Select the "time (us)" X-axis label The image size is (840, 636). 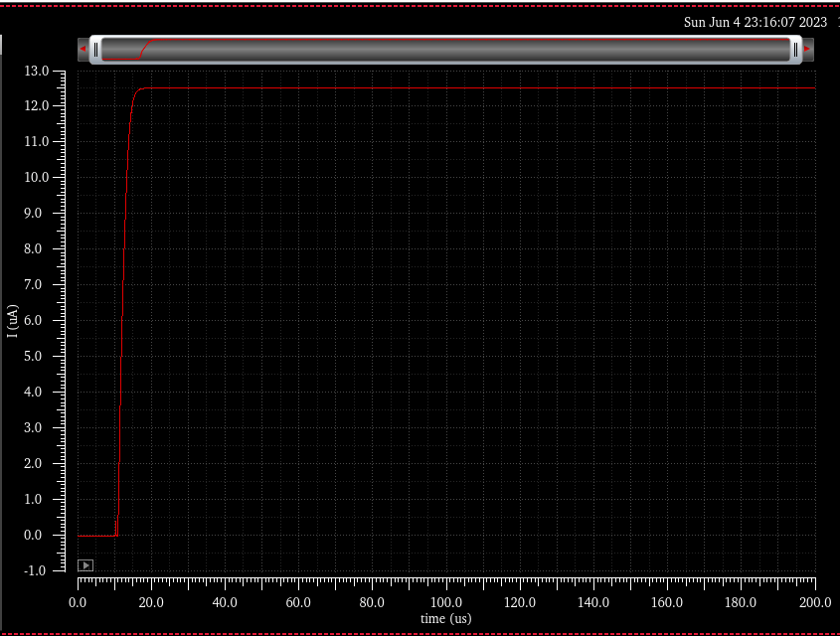[445, 619]
